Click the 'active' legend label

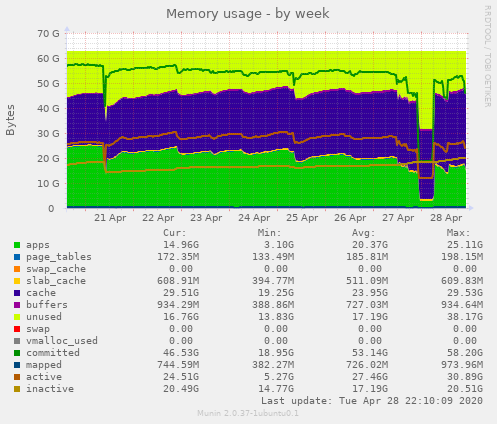[x=44, y=377]
